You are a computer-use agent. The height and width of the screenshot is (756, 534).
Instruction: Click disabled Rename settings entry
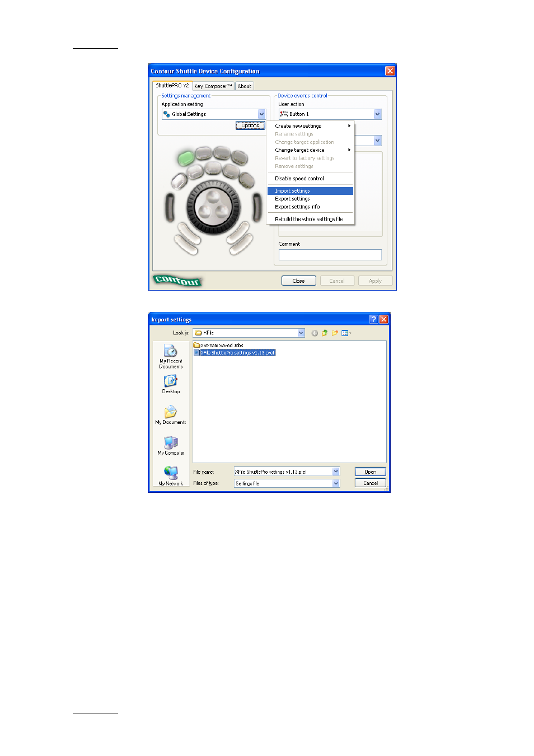point(311,134)
